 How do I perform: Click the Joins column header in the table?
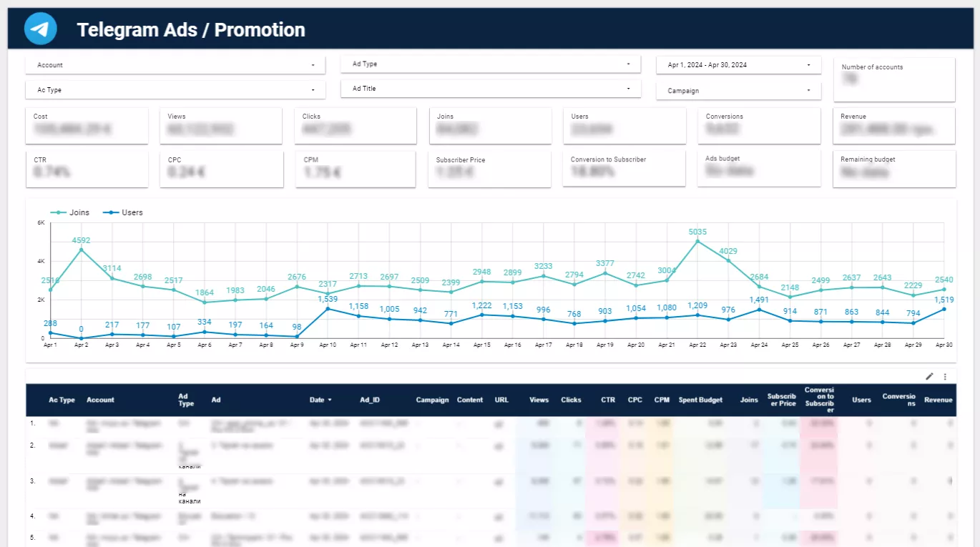[749, 400]
